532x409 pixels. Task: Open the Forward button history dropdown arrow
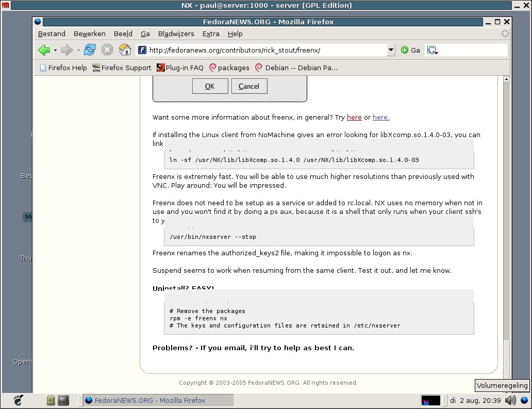78,50
